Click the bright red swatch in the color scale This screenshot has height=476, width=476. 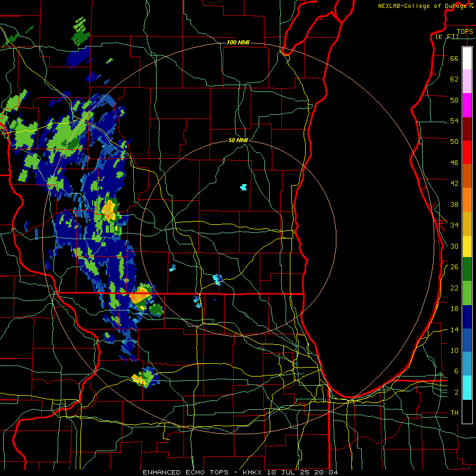[x=467, y=152]
